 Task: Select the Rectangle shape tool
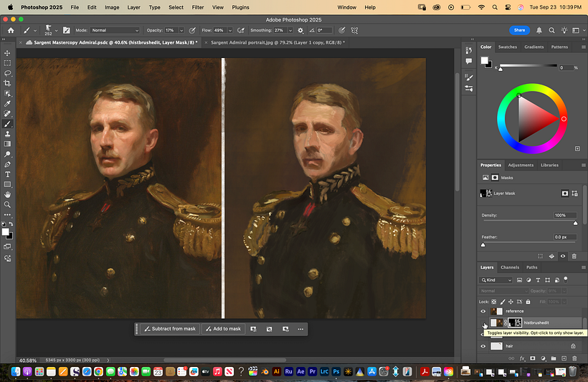point(7,184)
